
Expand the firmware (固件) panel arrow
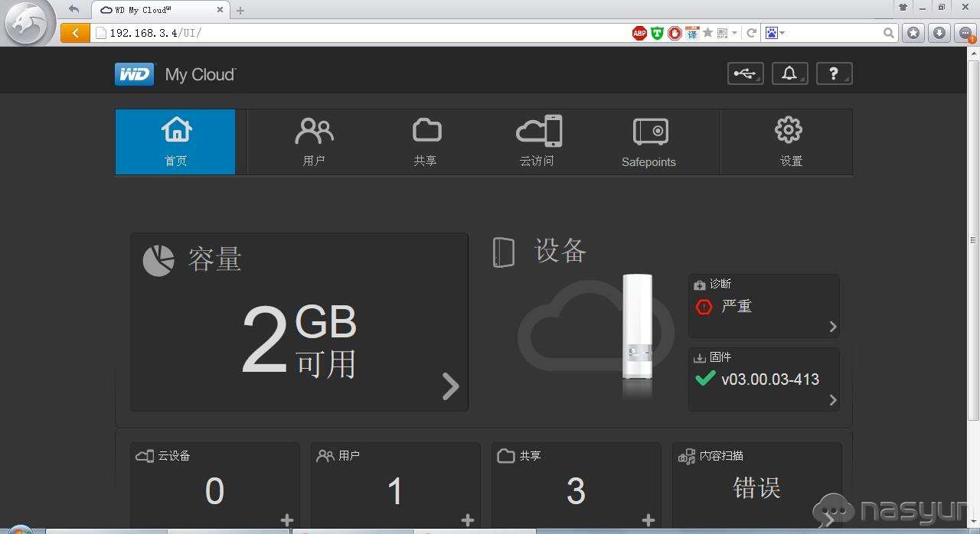pyautogui.click(x=833, y=399)
